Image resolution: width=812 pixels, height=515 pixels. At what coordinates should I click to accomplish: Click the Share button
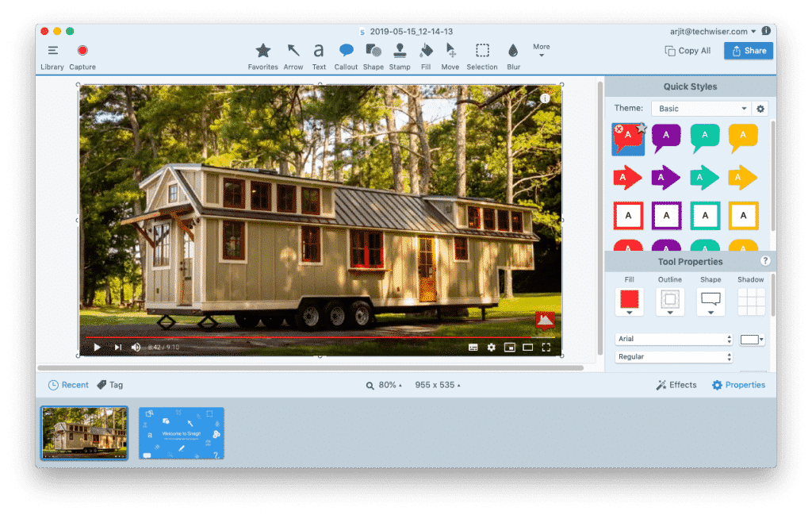(x=748, y=50)
